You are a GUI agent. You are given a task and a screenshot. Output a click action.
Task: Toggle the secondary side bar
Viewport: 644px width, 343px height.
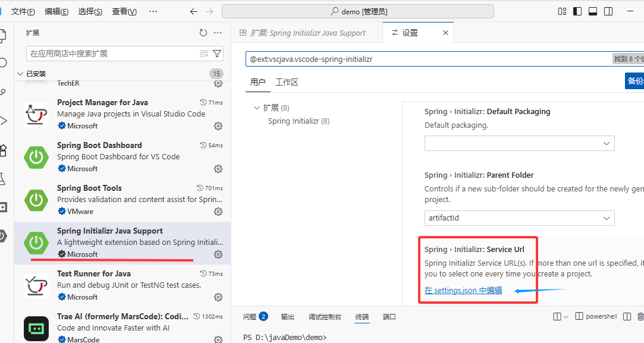point(608,11)
